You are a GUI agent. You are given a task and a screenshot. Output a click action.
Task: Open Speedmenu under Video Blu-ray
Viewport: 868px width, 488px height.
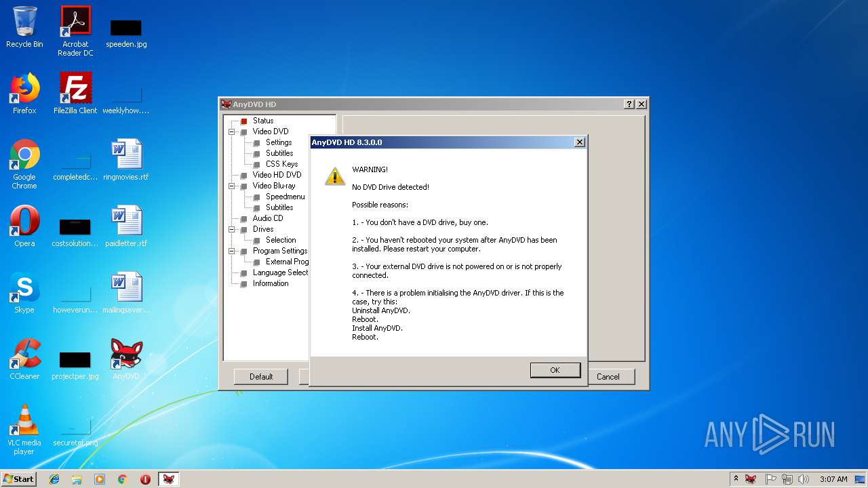(285, 197)
